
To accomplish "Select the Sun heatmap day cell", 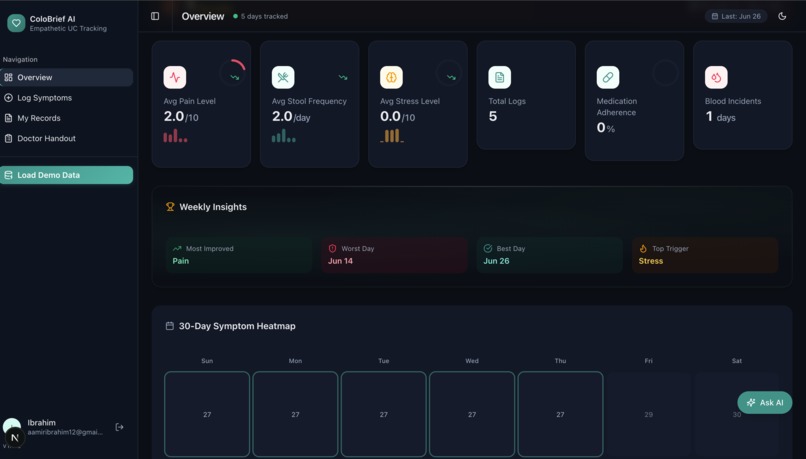I will point(207,414).
